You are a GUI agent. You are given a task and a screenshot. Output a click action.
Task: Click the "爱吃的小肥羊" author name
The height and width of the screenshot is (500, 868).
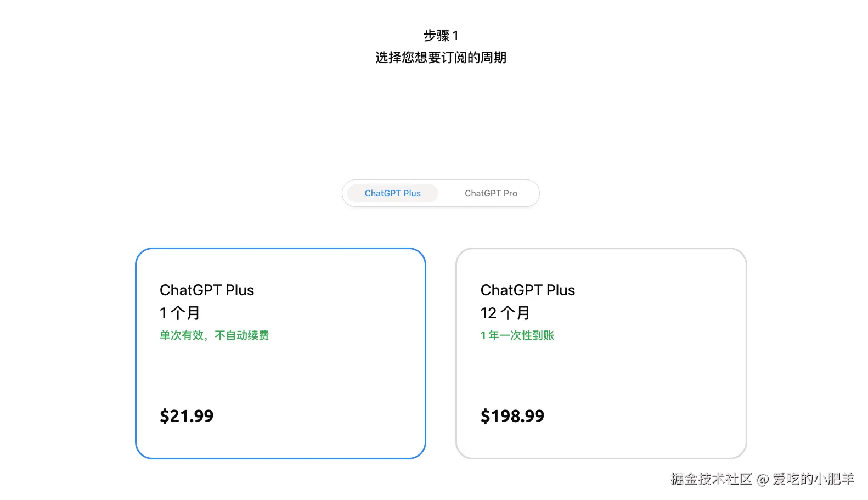click(x=813, y=479)
